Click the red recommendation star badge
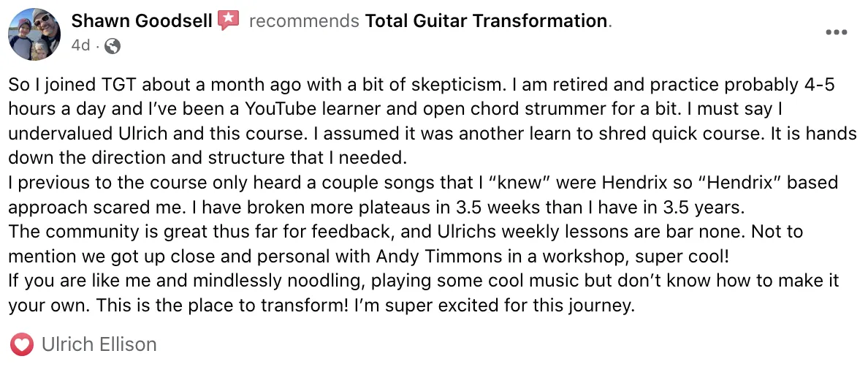 point(228,21)
